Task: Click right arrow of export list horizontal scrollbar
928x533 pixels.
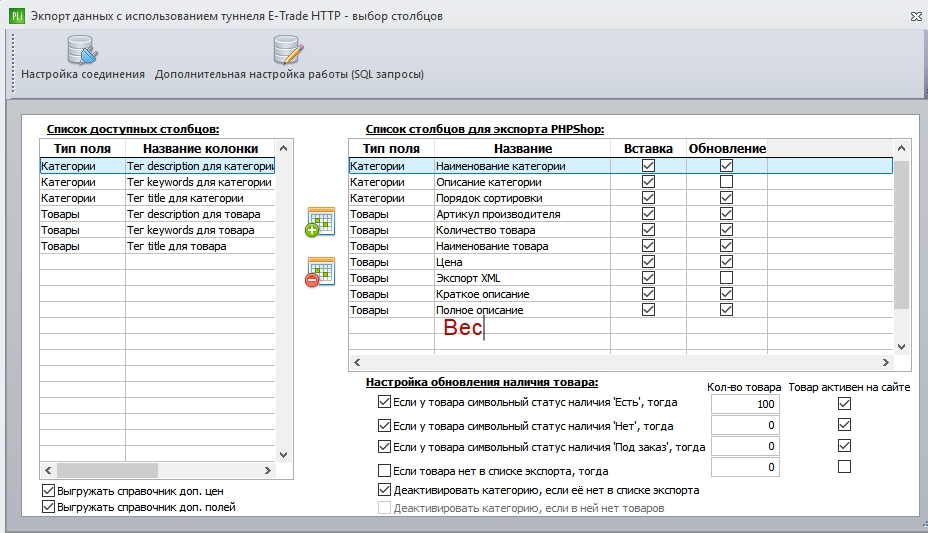Action: (885, 362)
